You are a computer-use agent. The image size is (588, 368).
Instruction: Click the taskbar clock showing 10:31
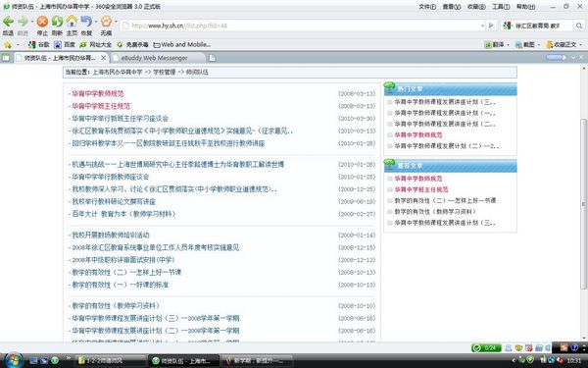[574, 361]
